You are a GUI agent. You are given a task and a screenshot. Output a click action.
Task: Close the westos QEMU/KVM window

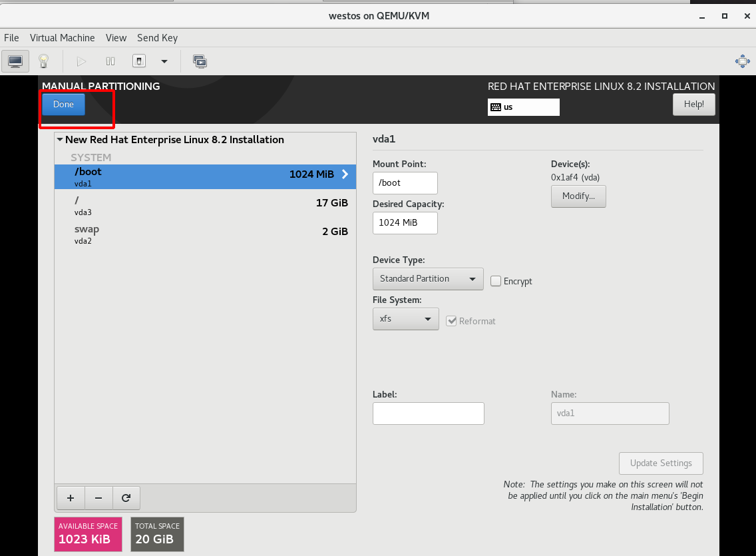point(747,17)
